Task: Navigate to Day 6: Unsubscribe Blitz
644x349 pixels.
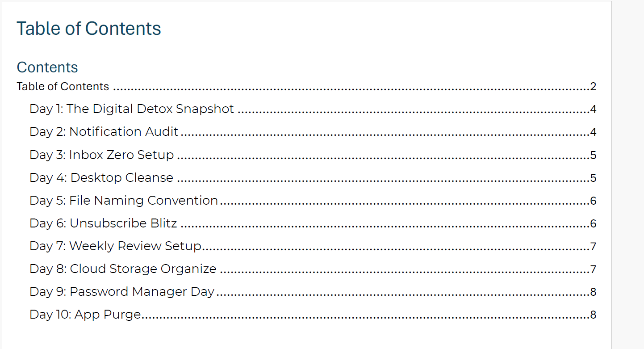Action: coord(103,223)
